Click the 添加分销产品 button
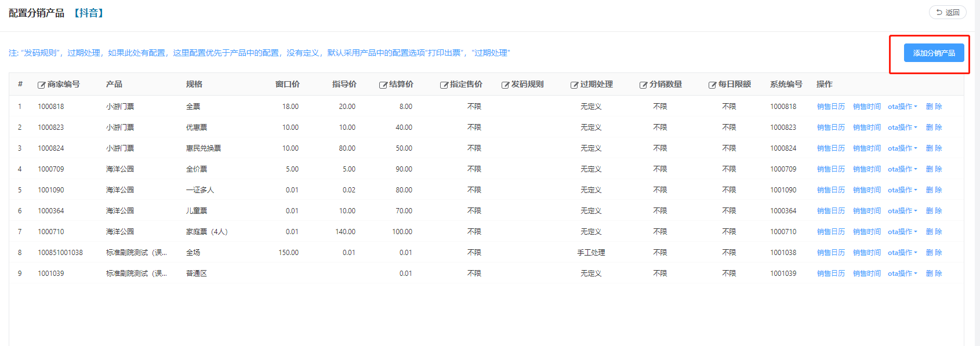 pyautogui.click(x=934, y=53)
